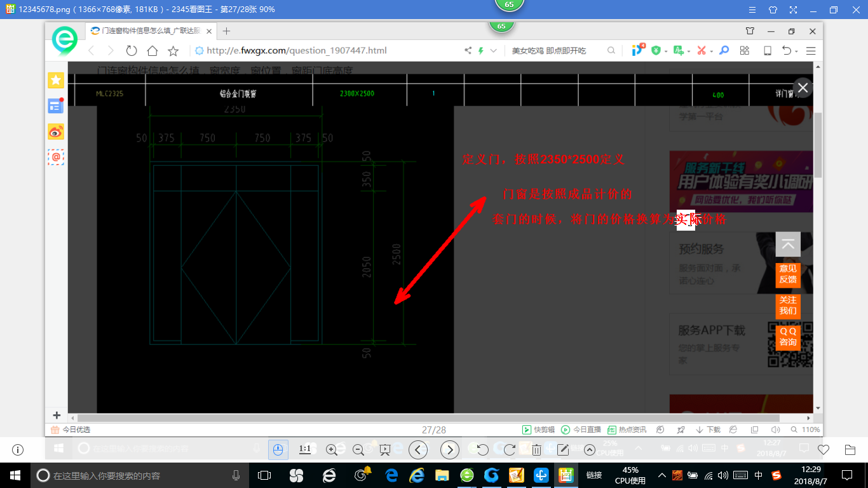Open Windows Start menu
The width and height of the screenshot is (868, 488).
point(15,475)
